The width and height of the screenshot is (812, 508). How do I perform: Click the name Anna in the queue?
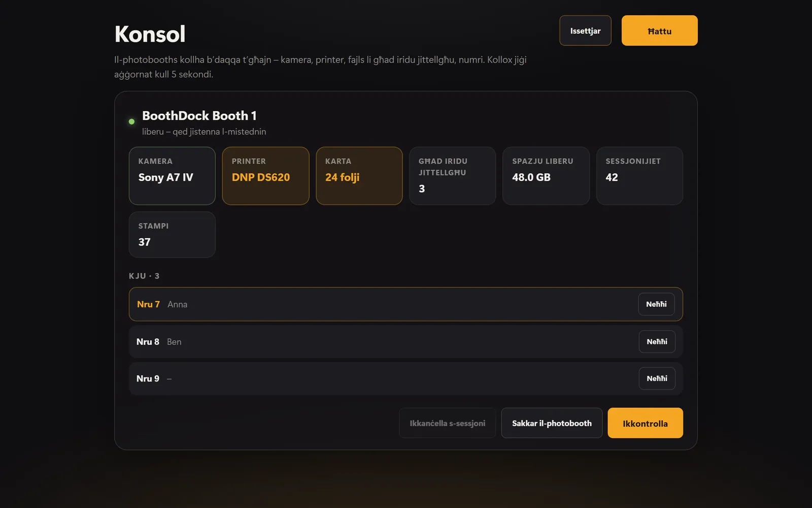pos(177,304)
